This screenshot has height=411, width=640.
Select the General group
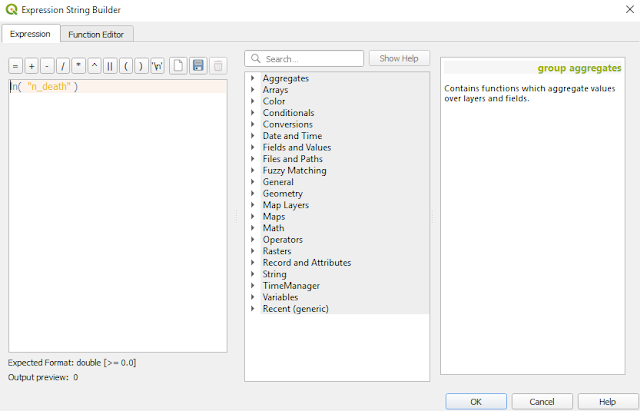point(278,182)
